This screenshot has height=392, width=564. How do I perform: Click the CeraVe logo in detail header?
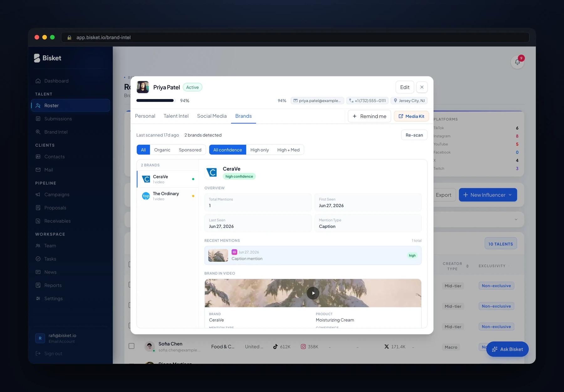pos(212,172)
